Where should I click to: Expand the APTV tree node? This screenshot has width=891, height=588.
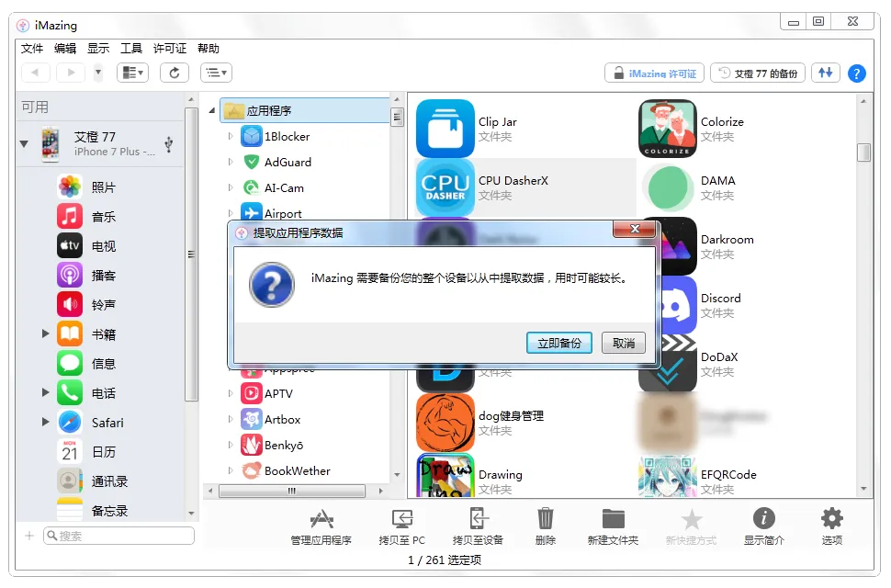pyautogui.click(x=231, y=393)
